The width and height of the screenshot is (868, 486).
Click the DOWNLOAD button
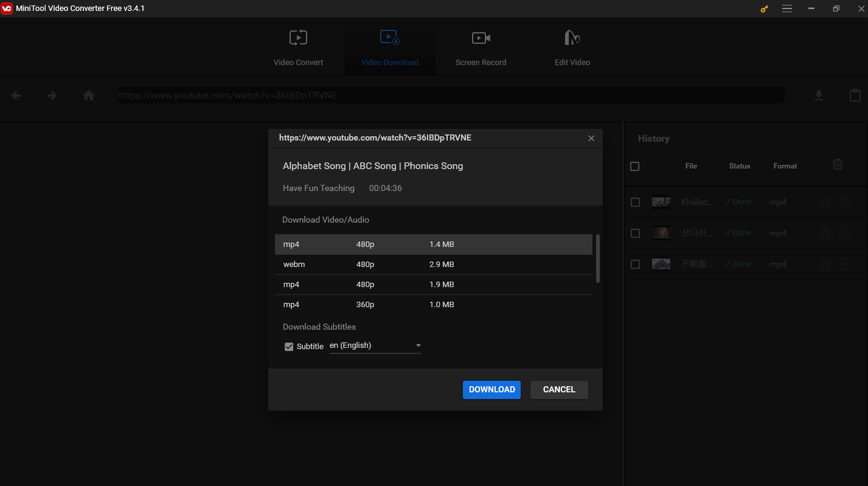point(491,390)
